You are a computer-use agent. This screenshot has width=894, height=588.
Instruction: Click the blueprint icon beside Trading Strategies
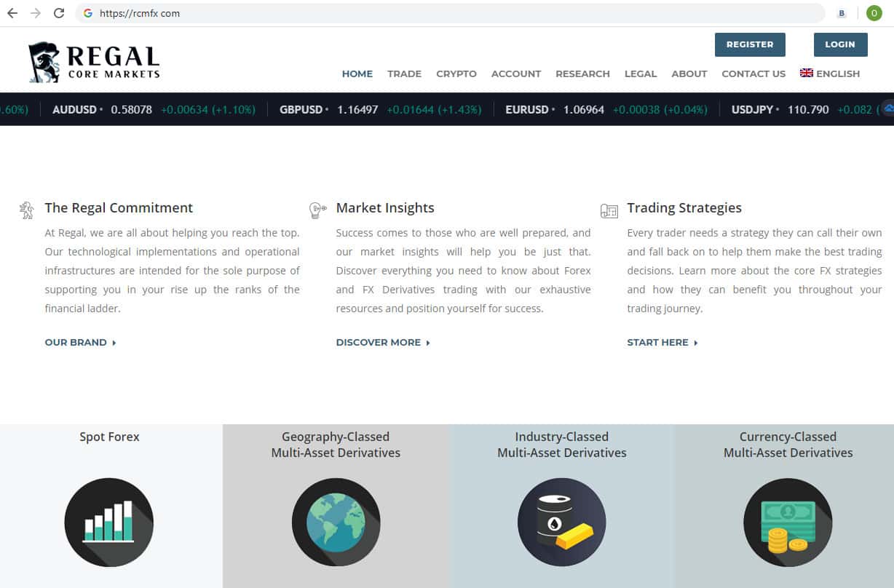[609, 211]
